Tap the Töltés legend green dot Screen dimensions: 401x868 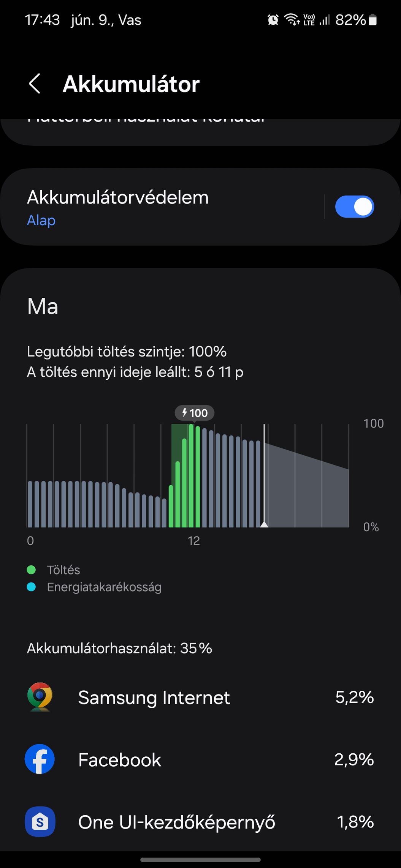click(x=31, y=570)
